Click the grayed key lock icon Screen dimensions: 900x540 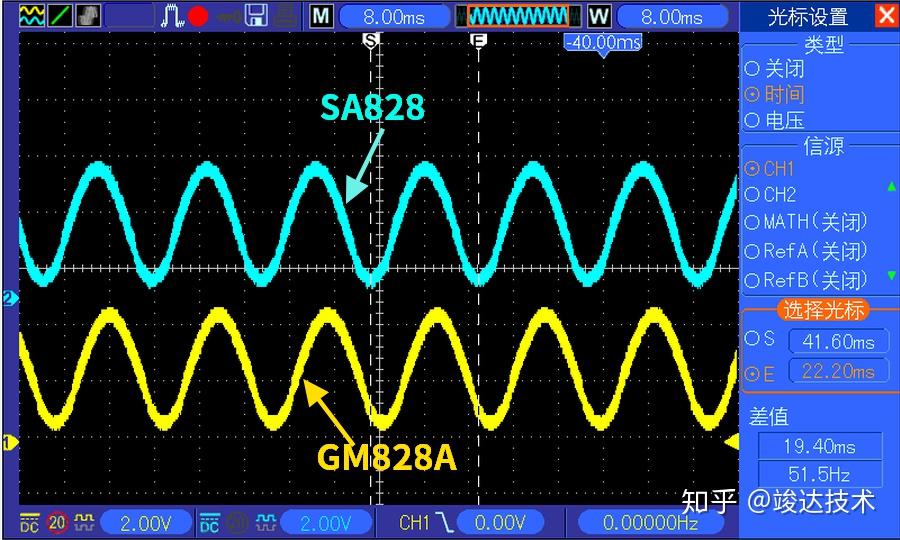tap(228, 17)
